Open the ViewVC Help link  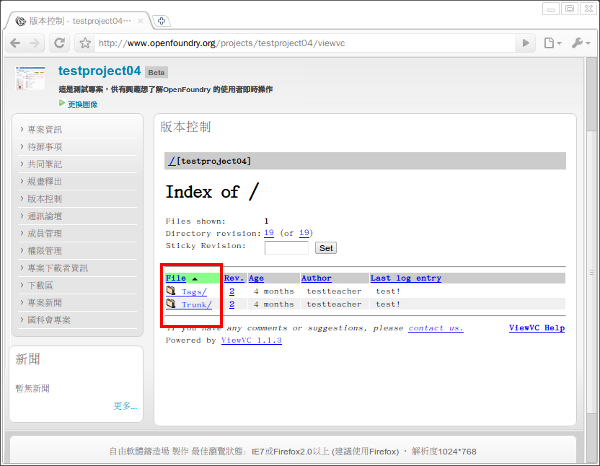pyautogui.click(x=537, y=328)
